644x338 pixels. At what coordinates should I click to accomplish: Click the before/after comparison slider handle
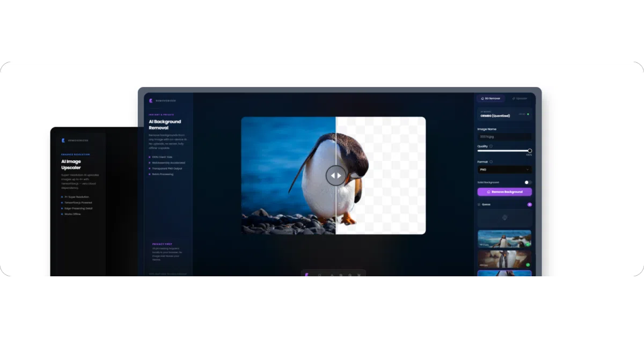pos(336,175)
